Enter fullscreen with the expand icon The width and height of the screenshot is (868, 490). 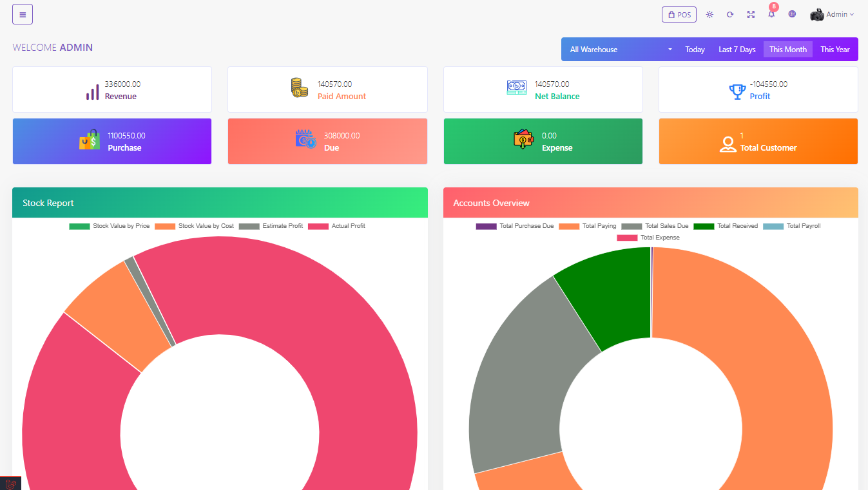[x=751, y=14]
